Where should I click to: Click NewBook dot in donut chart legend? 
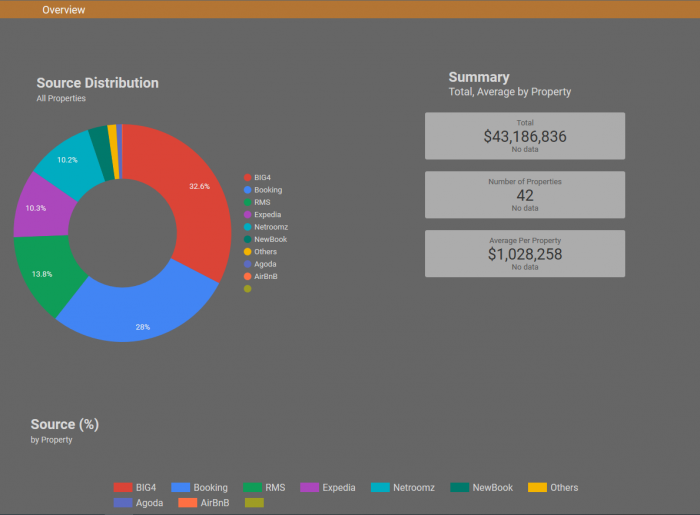[x=247, y=239]
